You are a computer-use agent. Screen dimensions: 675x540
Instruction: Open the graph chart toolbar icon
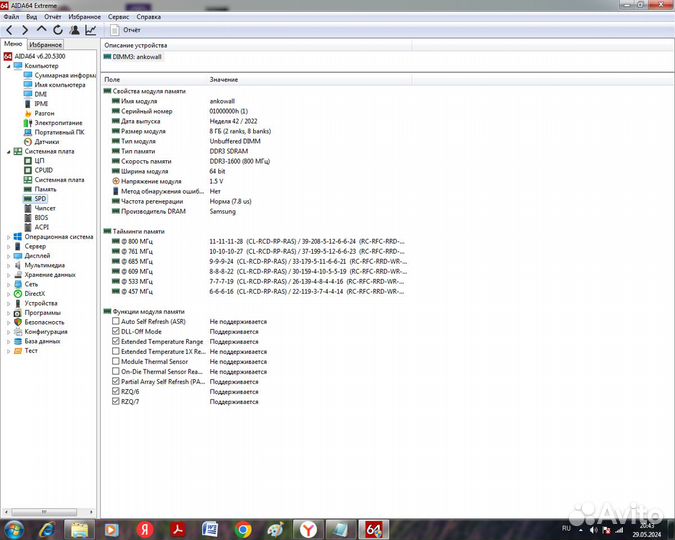[91, 30]
